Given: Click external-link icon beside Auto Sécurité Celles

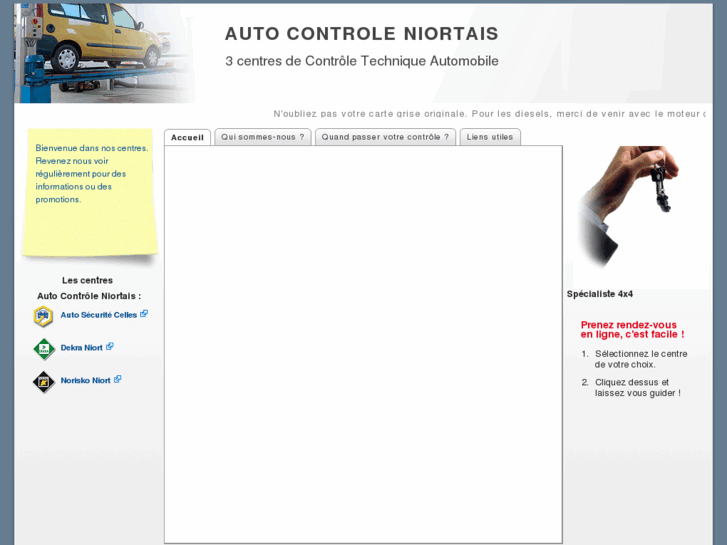Looking at the screenshot, I should pyautogui.click(x=144, y=314).
